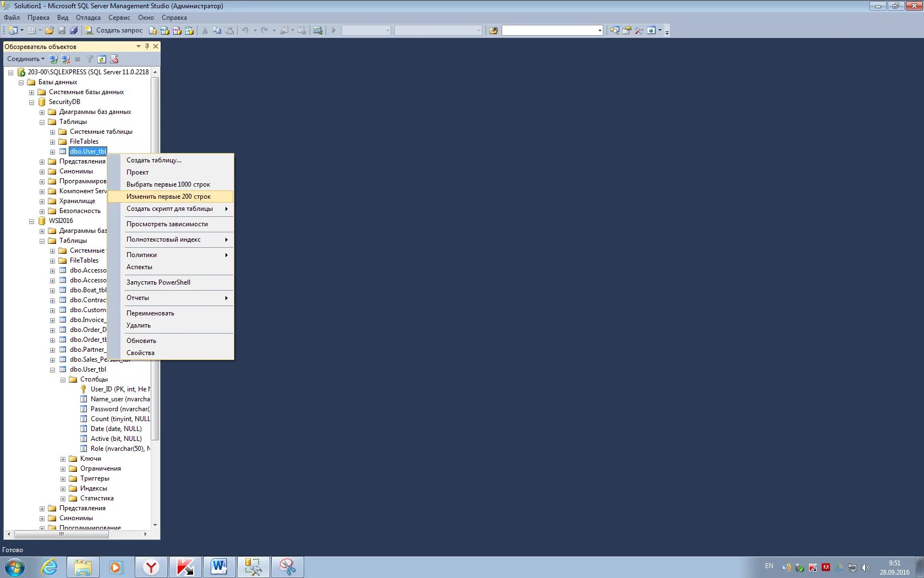924x578 pixels.
Task: Click Удалить in the context menu
Action: (170, 325)
